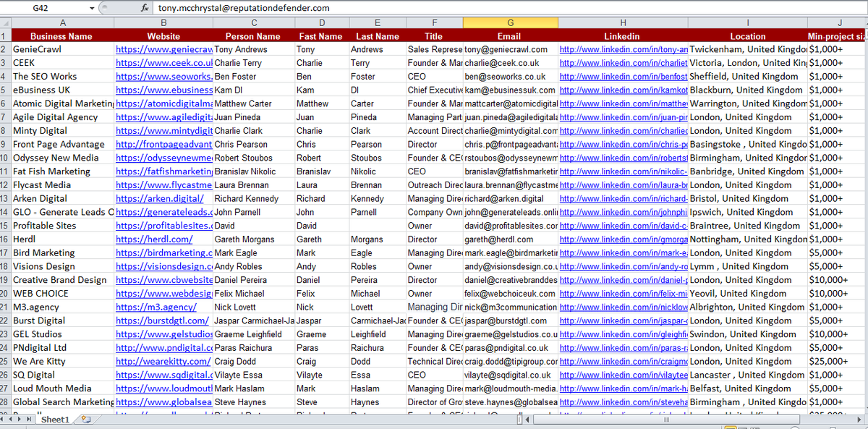This screenshot has height=429, width=868.
Task: Select column D header
Action: pos(321,22)
